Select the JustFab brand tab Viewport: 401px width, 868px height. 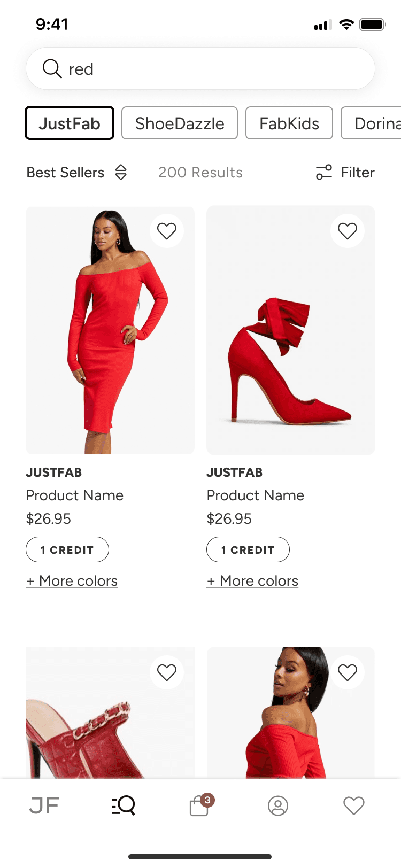point(70,123)
